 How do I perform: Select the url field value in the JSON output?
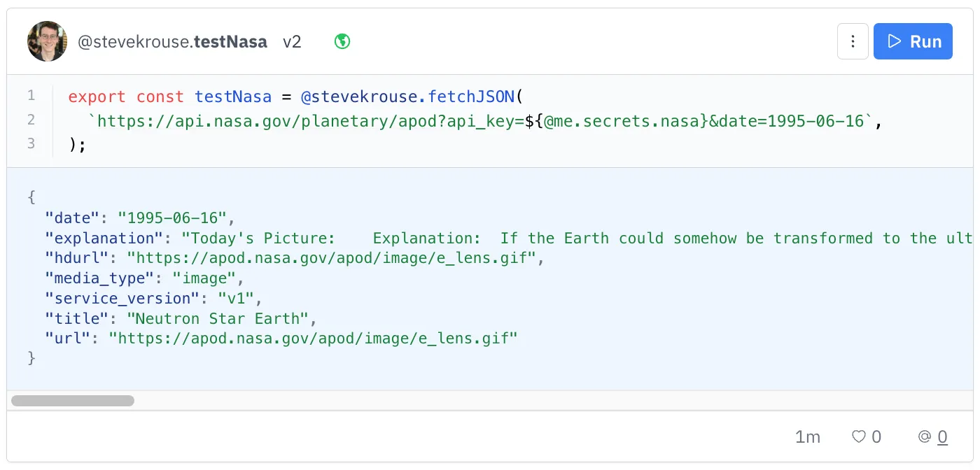315,338
